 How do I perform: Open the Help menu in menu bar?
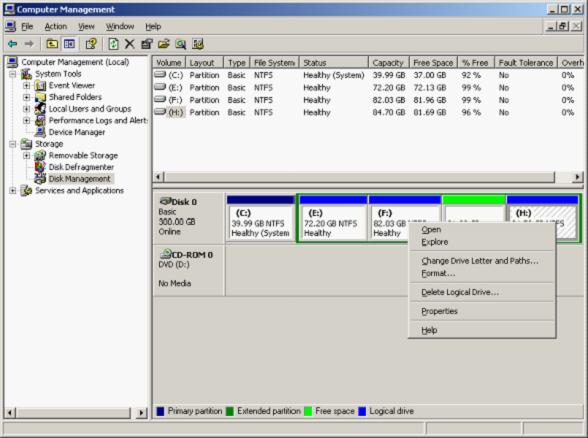click(153, 27)
